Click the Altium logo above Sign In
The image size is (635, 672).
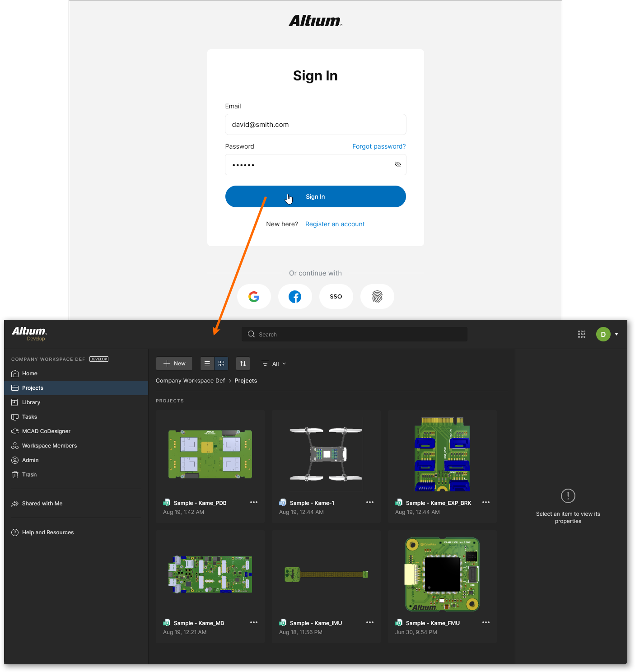316,21
